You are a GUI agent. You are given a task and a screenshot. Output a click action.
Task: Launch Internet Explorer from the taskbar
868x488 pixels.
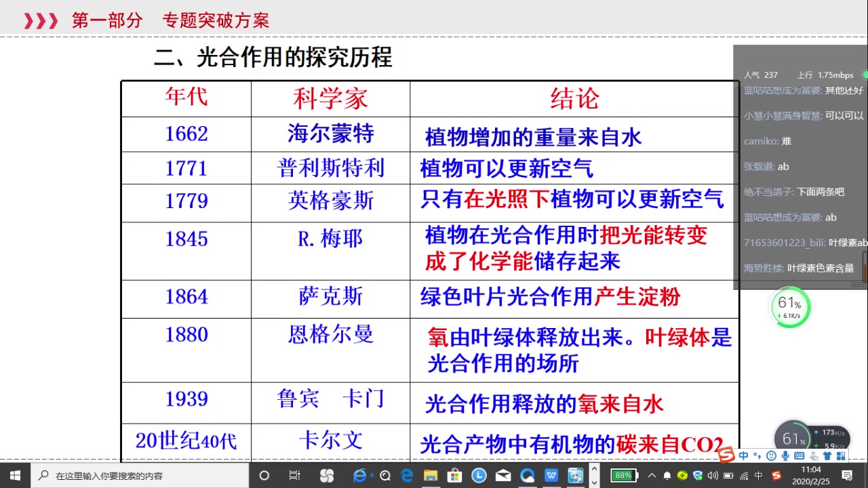point(360,476)
